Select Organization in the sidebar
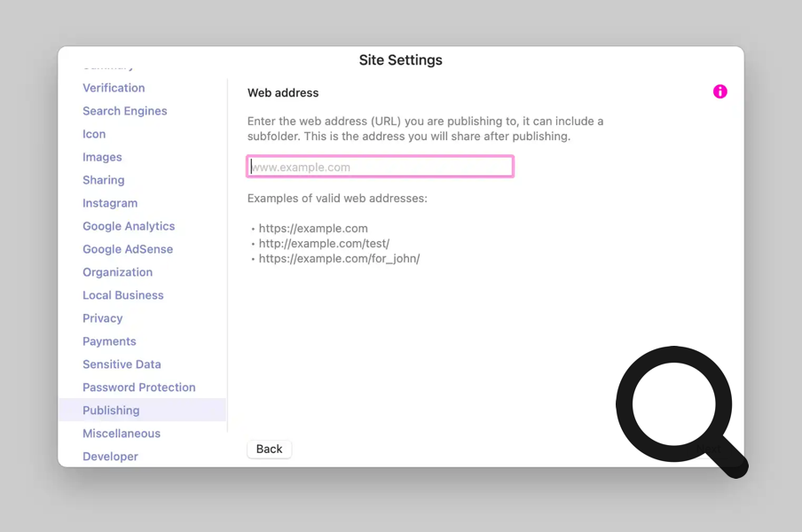The height and width of the screenshot is (532, 802). tap(117, 272)
